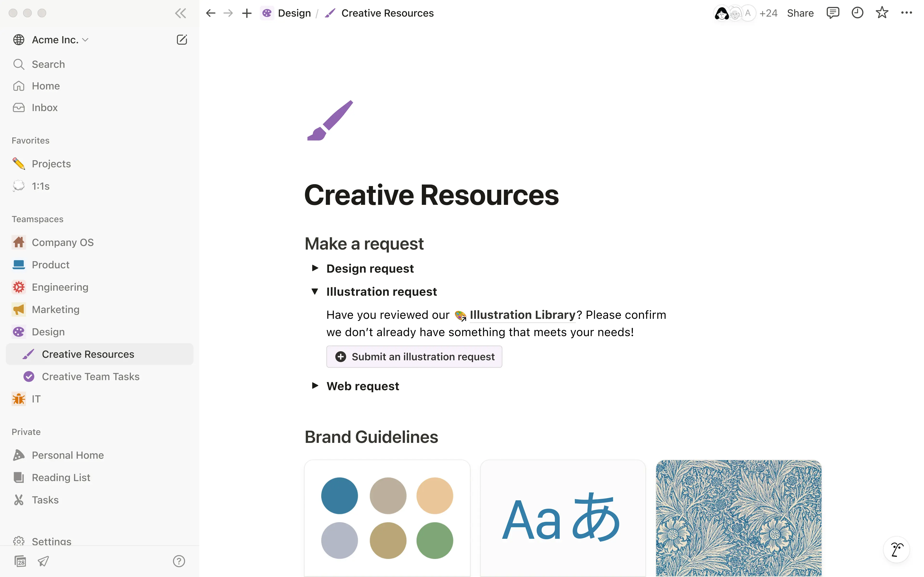
Task: Click the plus new tab icon
Action: 247,13
